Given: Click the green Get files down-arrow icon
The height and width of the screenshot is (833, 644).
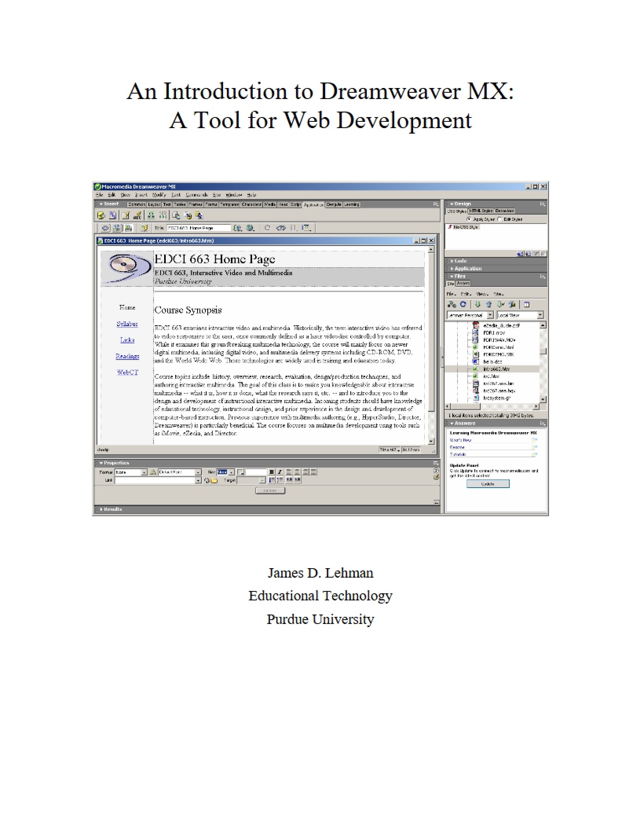Looking at the screenshot, I should point(478,304).
